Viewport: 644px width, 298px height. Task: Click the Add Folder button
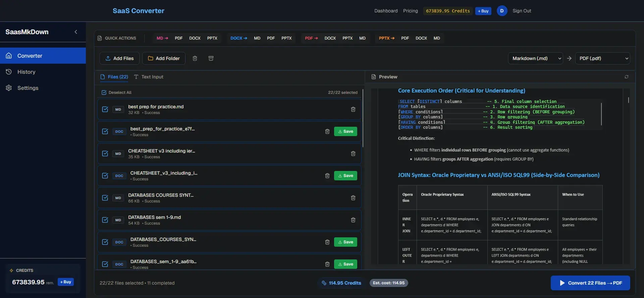click(x=164, y=58)
